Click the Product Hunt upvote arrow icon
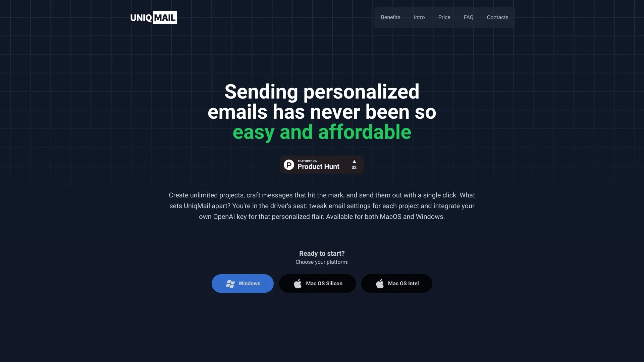Screen dimensions: 644x362 (354, 161)
